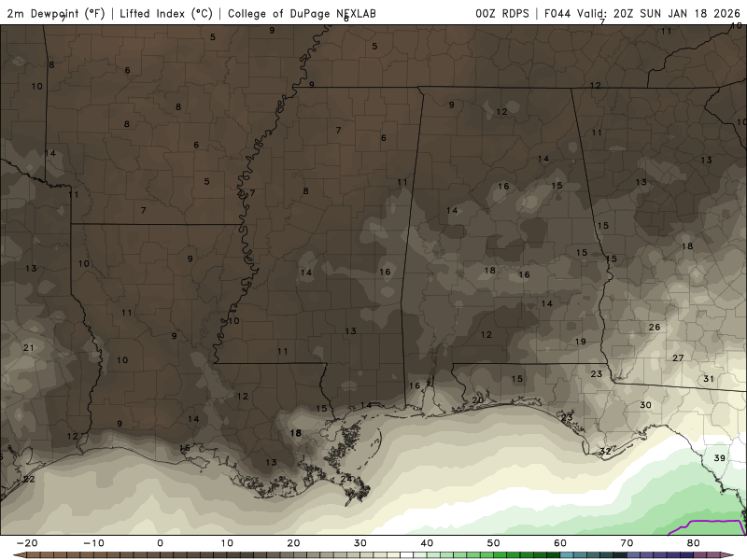Click the "0" colorbar label

click(x=160, y=543)
